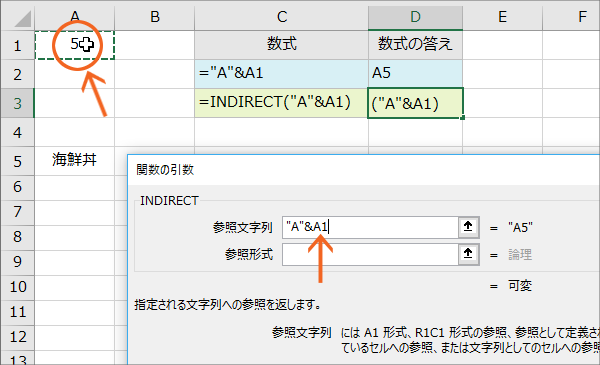
Task: Click the collapse-dialog button beside 参照形式 field
Action: click(x=468, y=254)
